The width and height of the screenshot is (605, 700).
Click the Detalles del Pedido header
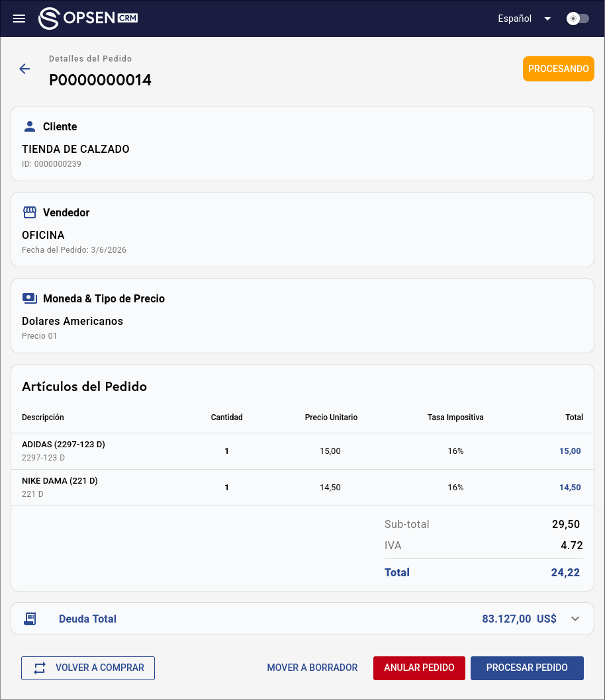click(90, 59)
